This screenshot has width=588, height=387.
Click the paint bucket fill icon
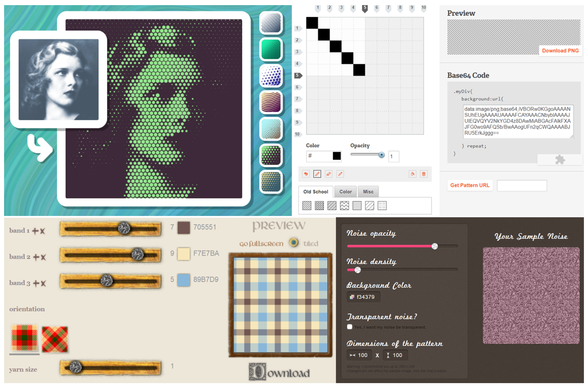click(412, 174)
